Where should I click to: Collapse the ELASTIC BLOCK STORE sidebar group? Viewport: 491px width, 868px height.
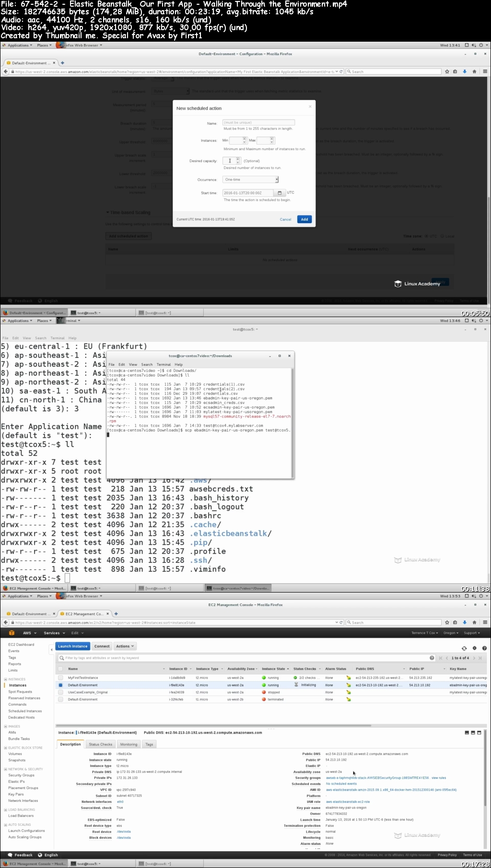point(6,747)
